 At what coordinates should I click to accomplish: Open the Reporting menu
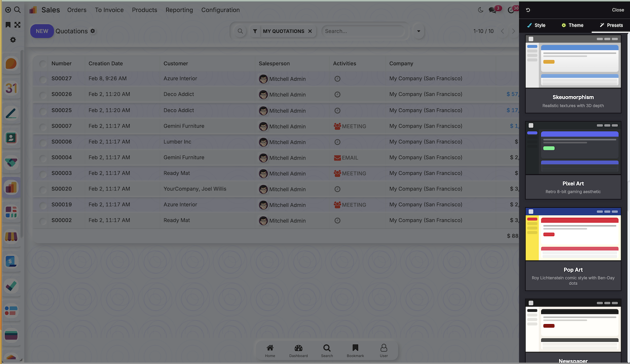tap(179, 10)
